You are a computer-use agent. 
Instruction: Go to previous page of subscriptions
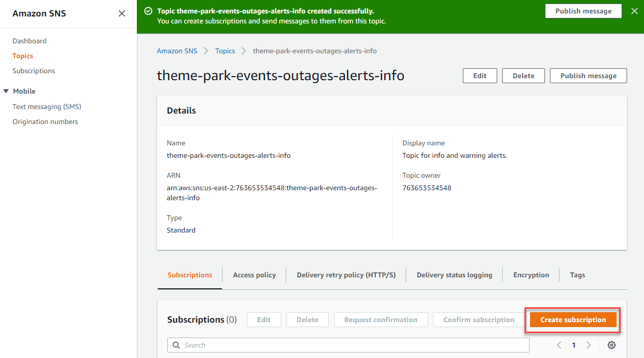click(559, 345)
